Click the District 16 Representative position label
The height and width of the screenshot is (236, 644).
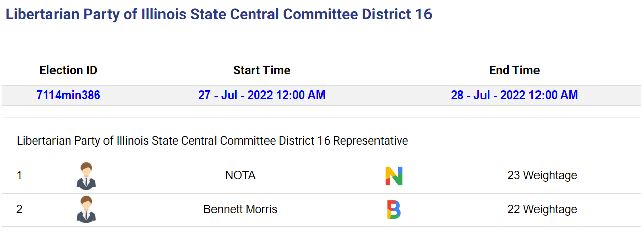click(x=212, y=141)
